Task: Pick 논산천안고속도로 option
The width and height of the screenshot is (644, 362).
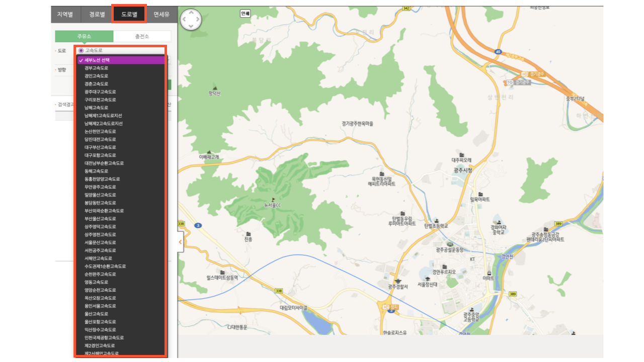Action: click(121, 131)
